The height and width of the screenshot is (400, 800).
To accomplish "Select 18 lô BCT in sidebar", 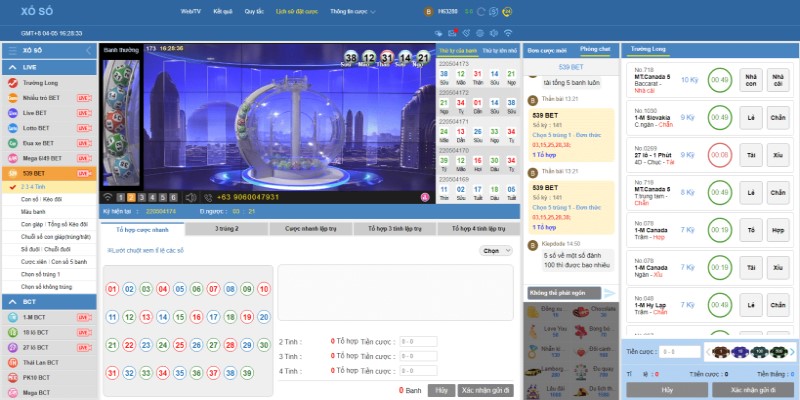I will pyautogui.click(x=49, y=332).
